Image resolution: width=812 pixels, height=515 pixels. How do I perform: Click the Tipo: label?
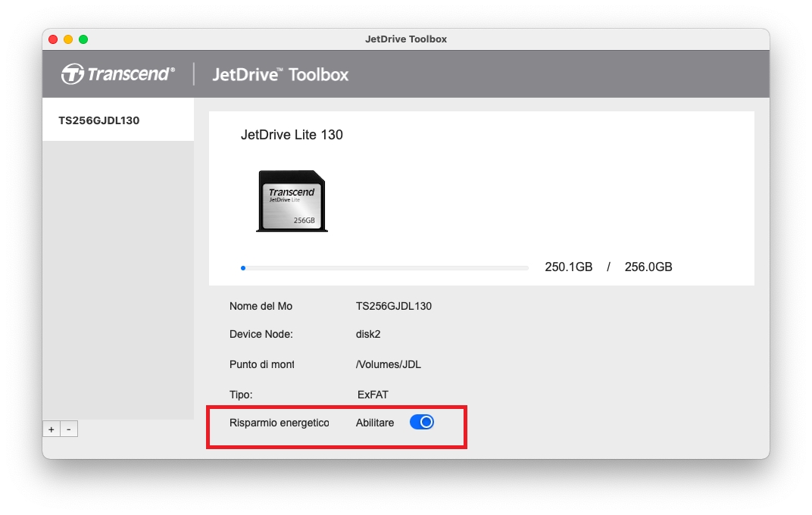[x=241, y=395]
